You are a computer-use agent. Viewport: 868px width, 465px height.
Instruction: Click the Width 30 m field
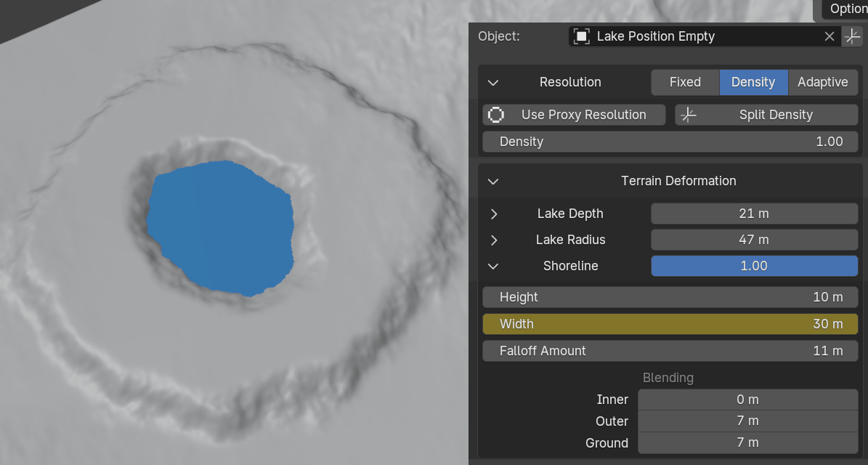click(670, 324)
